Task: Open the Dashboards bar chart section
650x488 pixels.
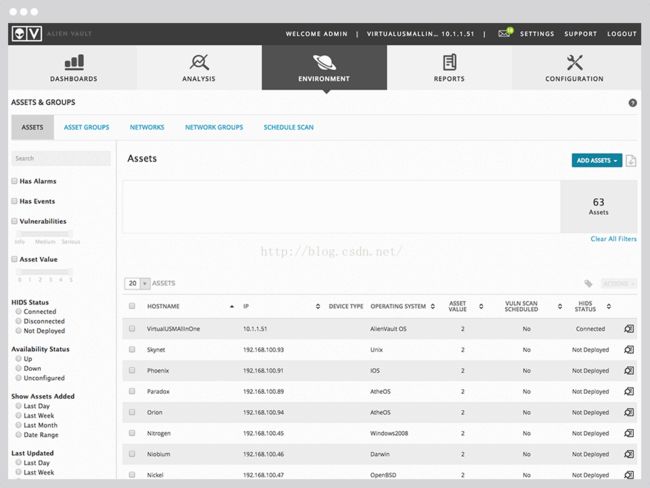Action: (x=74, y=68)
